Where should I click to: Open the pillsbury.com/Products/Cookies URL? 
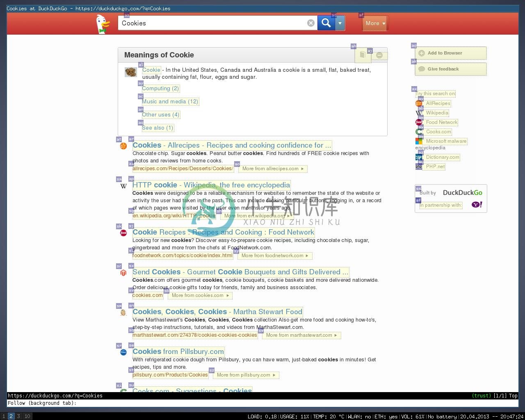pos(170,375)
